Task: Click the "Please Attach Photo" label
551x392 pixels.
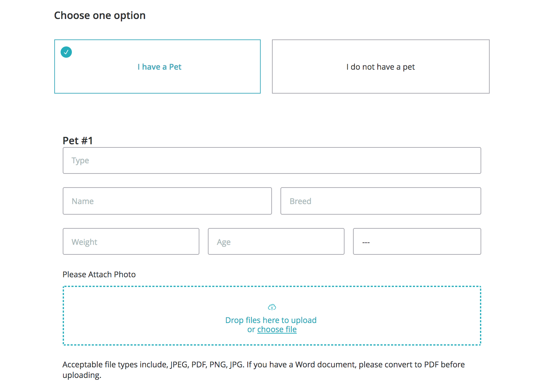Action: (x=99, y=274)
